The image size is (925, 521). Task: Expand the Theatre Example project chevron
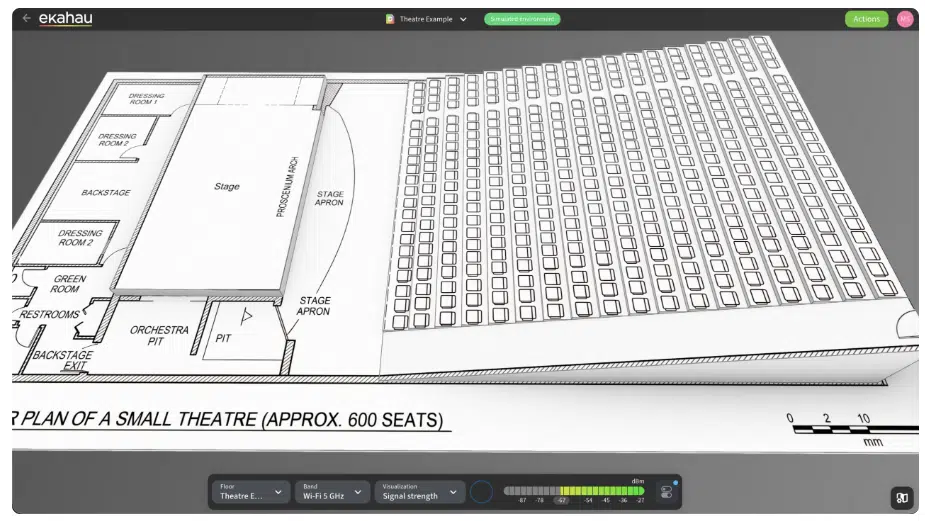click(463, 19)
